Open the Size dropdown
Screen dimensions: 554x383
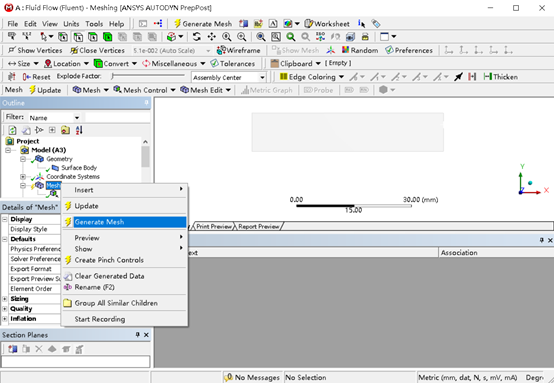pos(23,64)
